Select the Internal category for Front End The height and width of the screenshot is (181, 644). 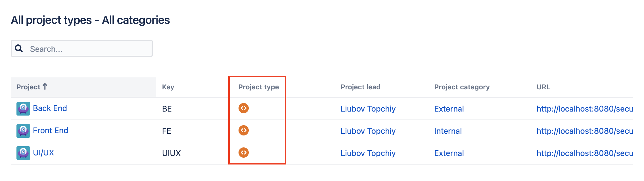click(x=448, y=131)
